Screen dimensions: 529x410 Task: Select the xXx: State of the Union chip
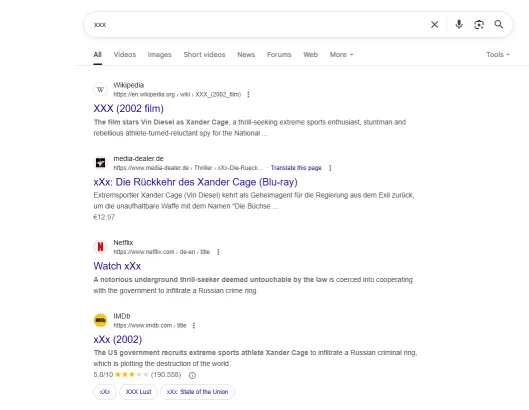(197, 392)
